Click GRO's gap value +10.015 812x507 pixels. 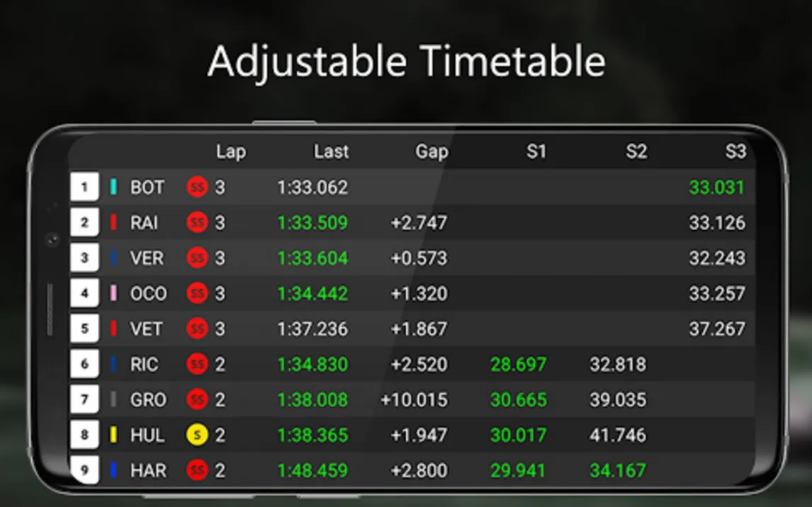coord(414,400)
